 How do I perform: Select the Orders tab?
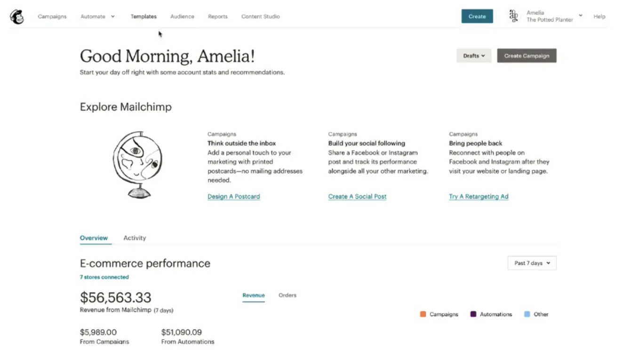coord(287,295)
